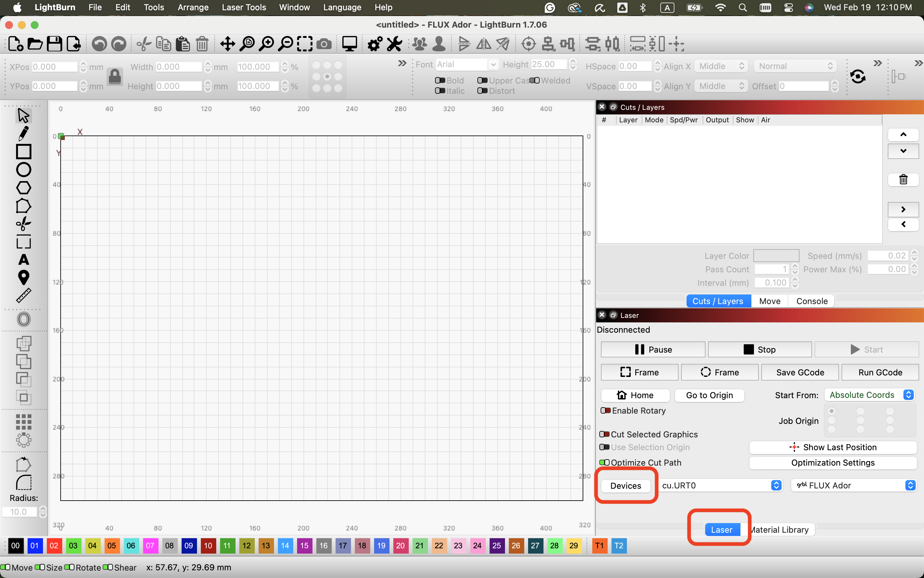This screenshot has width=924, height=578.
Task: Switch to the Material Library tab
Action: [x=779, y=530]
